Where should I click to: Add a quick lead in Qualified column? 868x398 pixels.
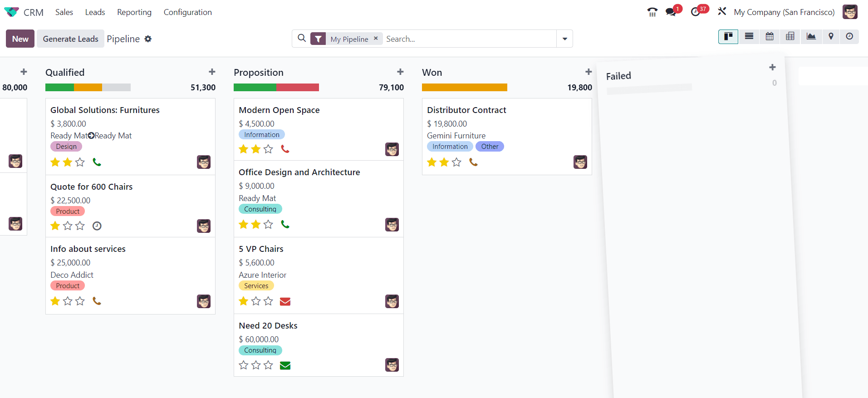[212, 72]
